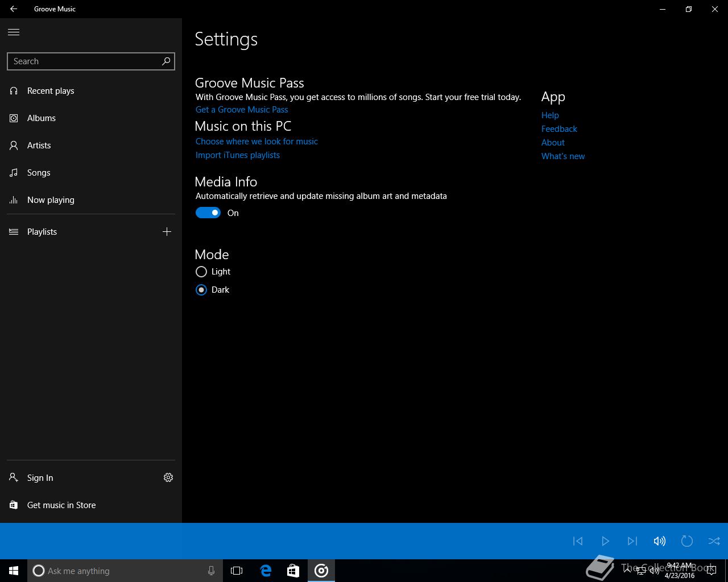Select Dark mode radio button

point(201,290)
